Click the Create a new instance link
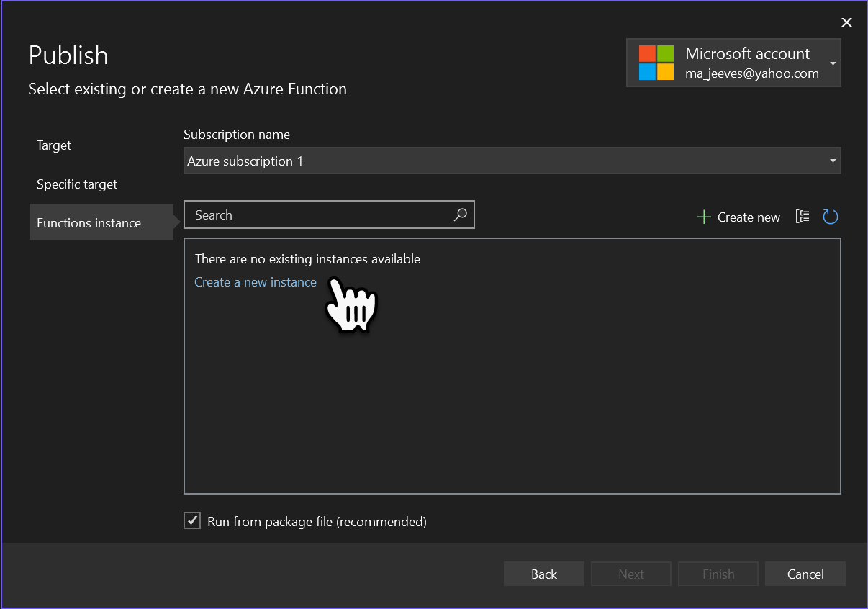 click(255, 281)
